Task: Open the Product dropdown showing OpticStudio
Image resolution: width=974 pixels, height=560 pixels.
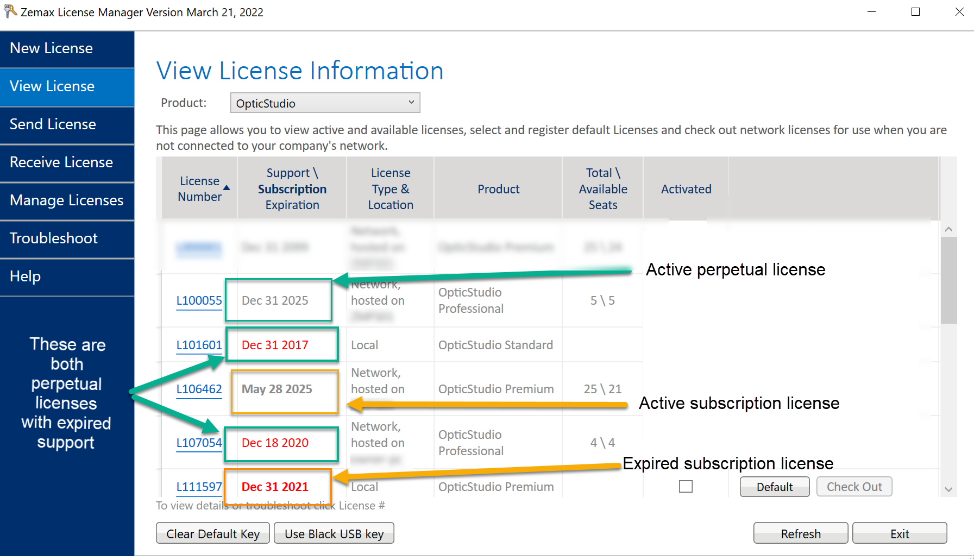Action: tap(325, 103)
